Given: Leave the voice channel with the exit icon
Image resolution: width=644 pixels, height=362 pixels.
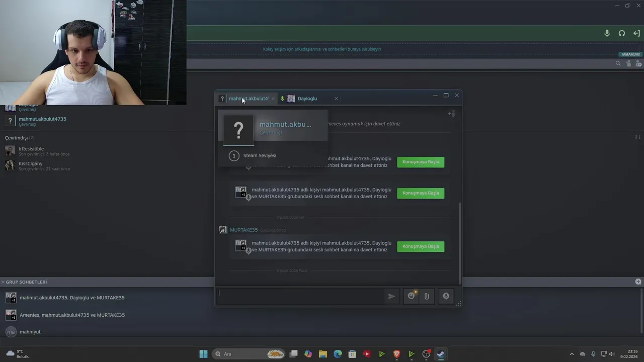Looking at the screenshot, I should click(x=636, y=33).
